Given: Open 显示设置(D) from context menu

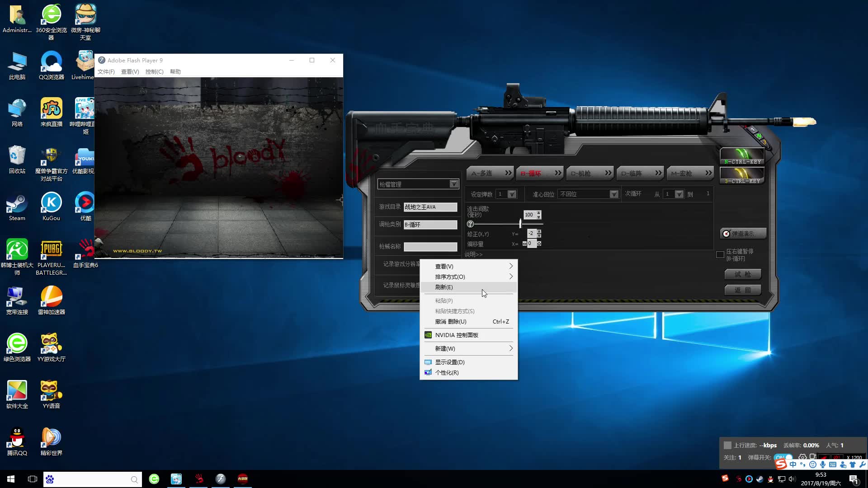Looking at the screenshot, I should tap(469, 362).
